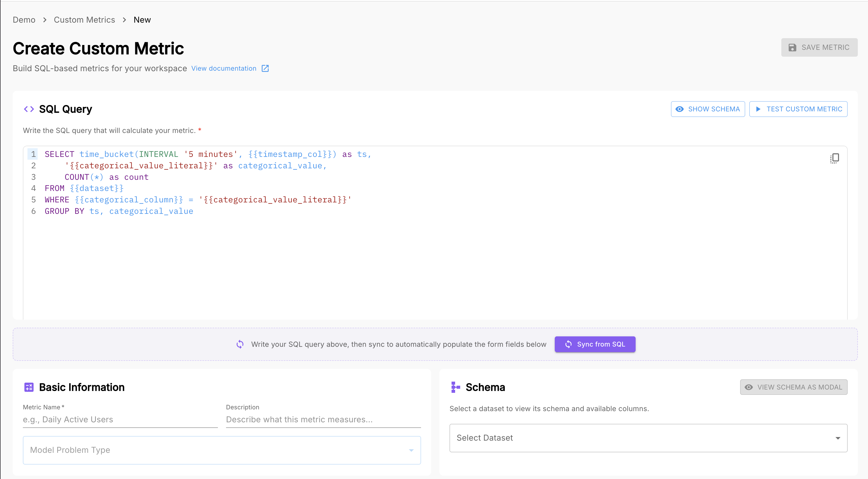The image size is (868, 479).
Task: Click line number 2 in the editor
Action: click(x=33, y=166)
